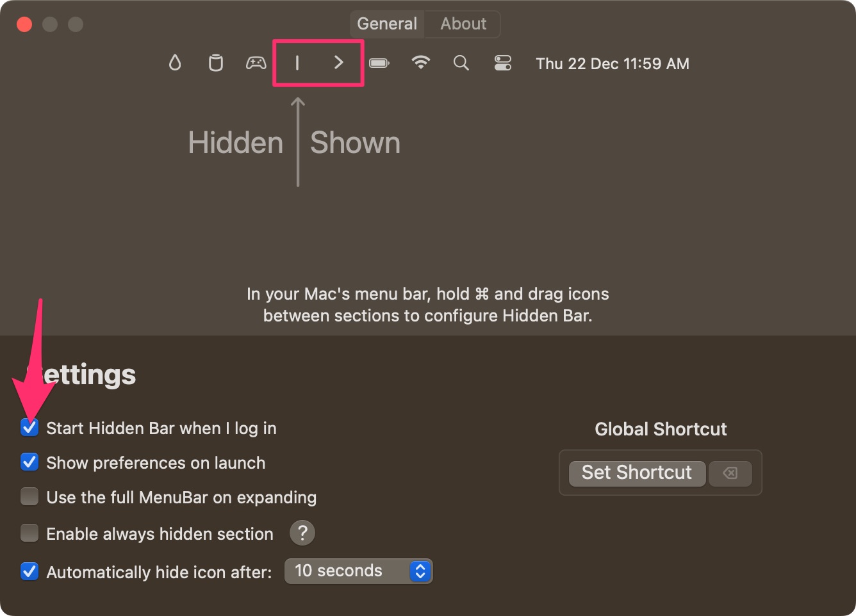The height and width of the screenshot is (616, 856).
Task: Click the battery icon in preview bar
Action: click(379, 63)
